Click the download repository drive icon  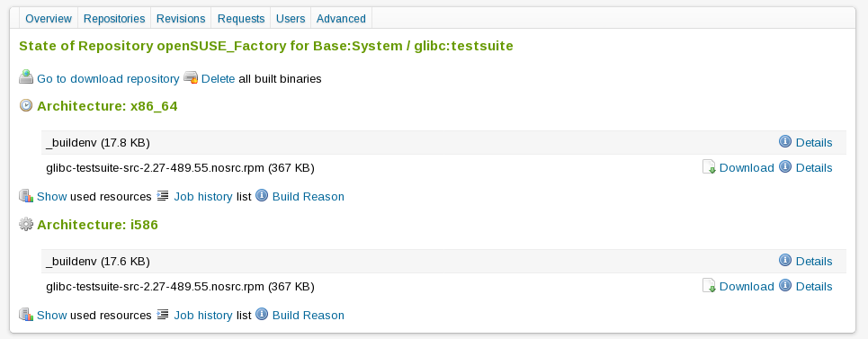coord(26,77)
